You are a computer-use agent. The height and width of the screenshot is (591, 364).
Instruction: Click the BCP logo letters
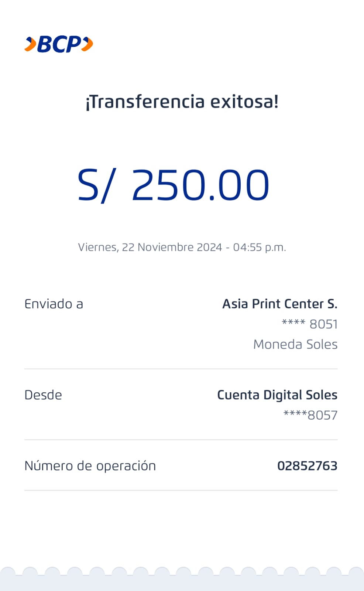59,44
